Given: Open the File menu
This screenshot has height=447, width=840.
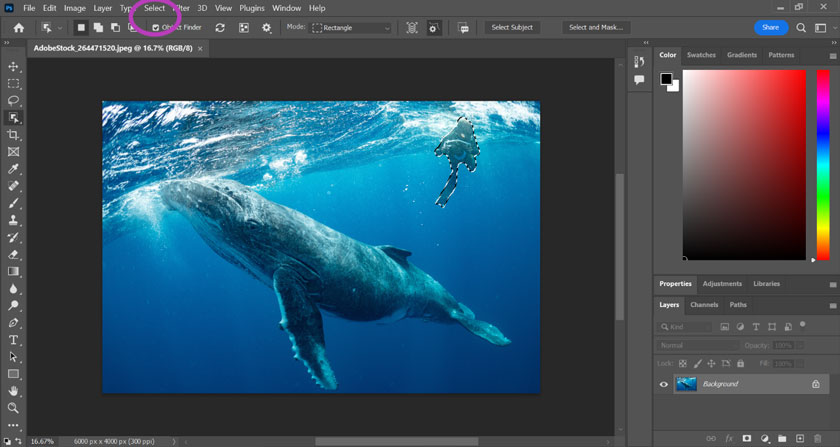Looking at the screenshot, I should (29, 8).
